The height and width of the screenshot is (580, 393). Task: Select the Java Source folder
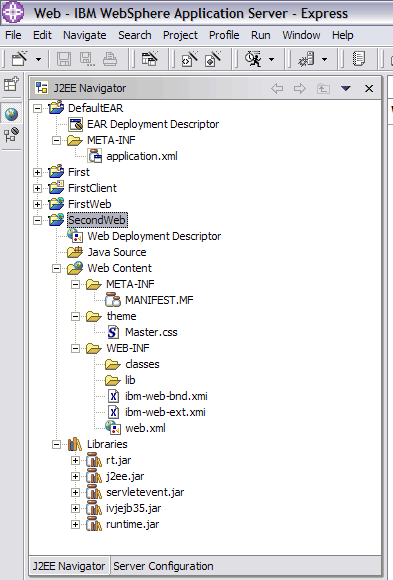[117, 252]
